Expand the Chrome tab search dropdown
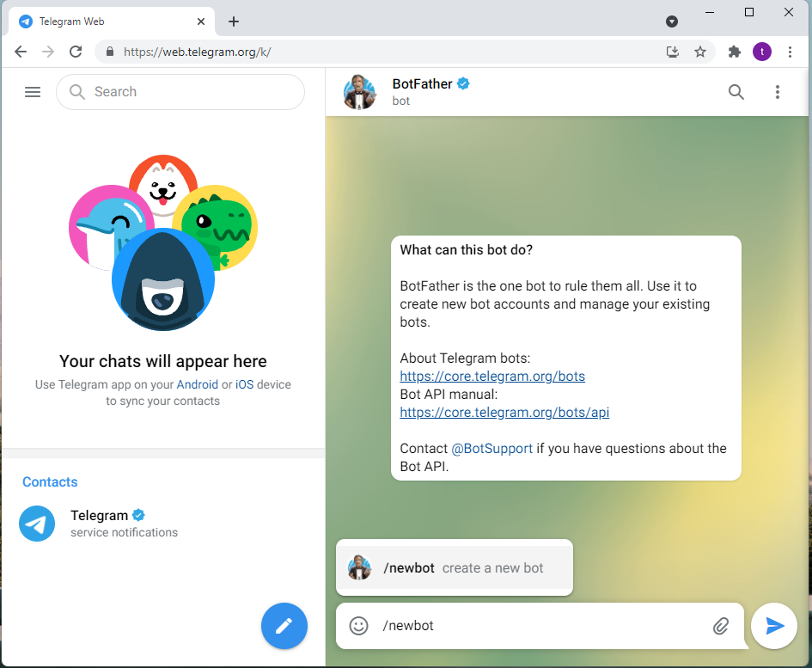Image resolution: width=812 pixels, height=668 pixels. (x=672, y=21)
